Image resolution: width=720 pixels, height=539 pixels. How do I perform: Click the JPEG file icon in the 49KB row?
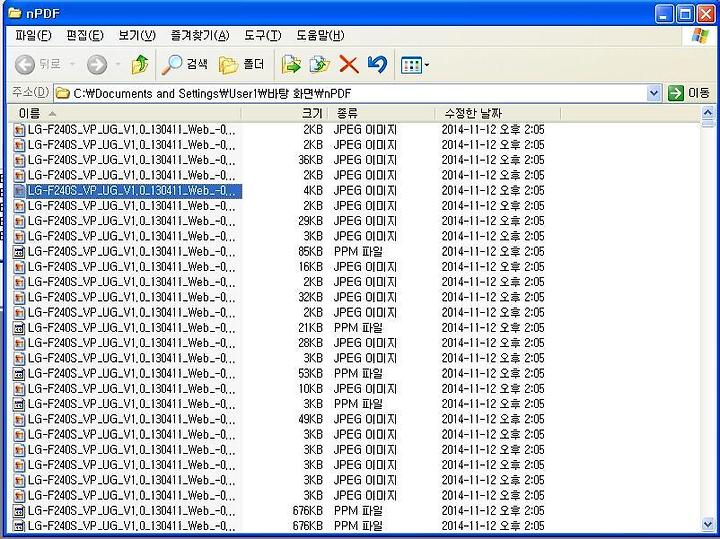click(19, 420)
